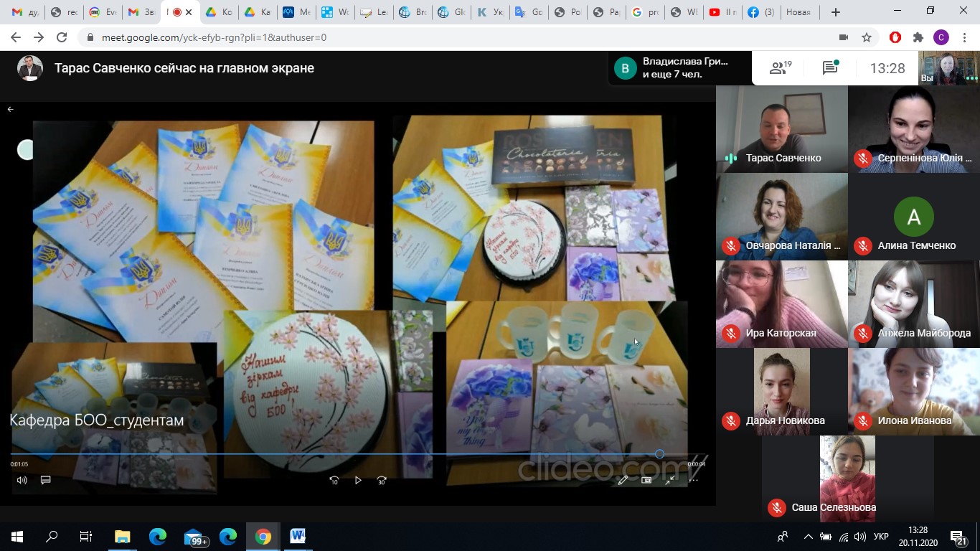Image resolution: width=980 pixels, height=551 pixels.
Task: Click the meet.google.com address bar
Action: click(x=459, y=37)
